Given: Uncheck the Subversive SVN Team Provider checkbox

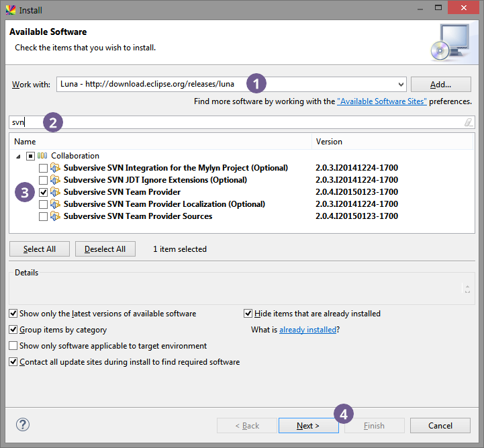Looking at the screenshot, I should tap(44, 192).
